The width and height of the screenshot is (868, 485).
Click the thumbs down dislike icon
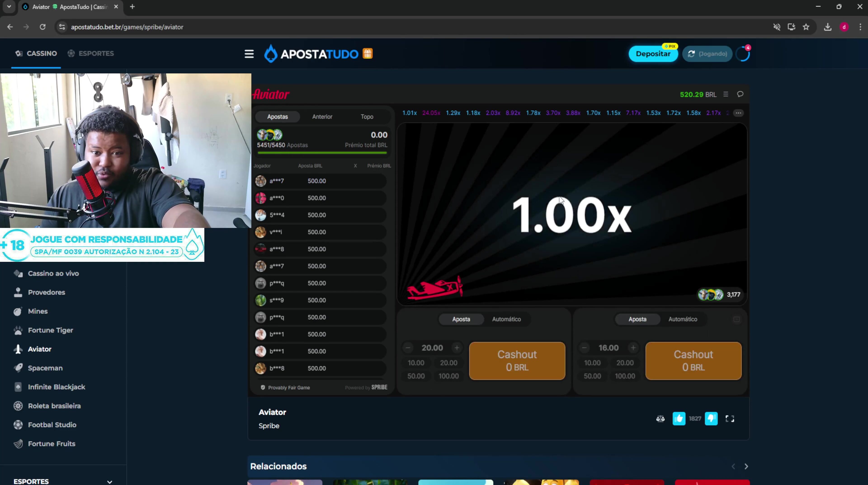pyautogui.click(x=711, y=419)
